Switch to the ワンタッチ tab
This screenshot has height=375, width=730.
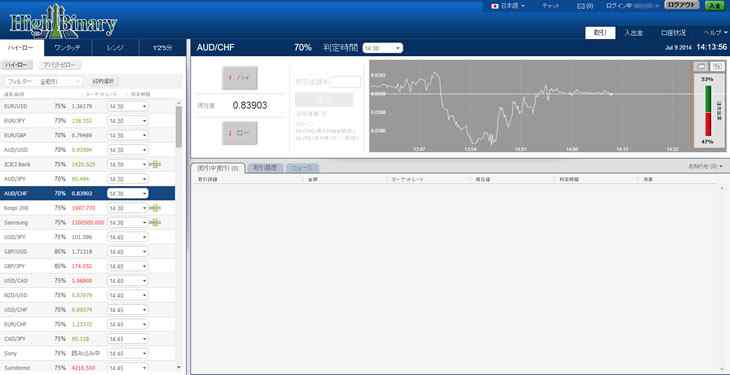(68, 48)
